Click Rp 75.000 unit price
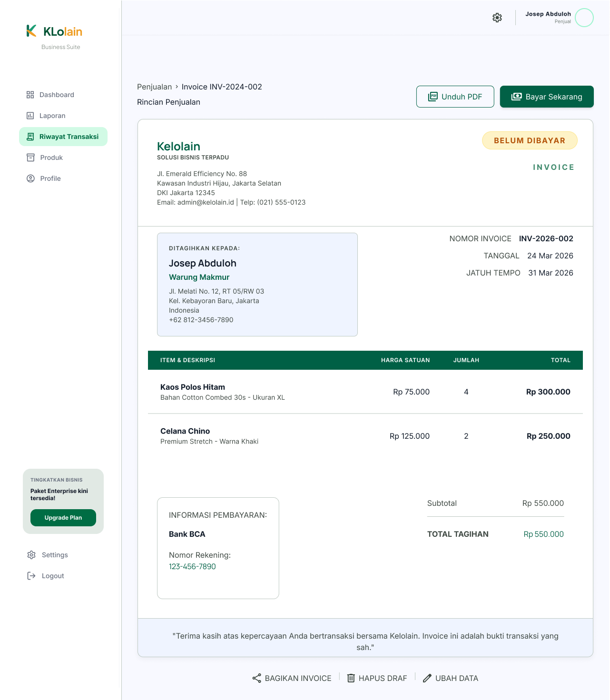Viewport: 610px width, 700px height. (x=411, y=392)
